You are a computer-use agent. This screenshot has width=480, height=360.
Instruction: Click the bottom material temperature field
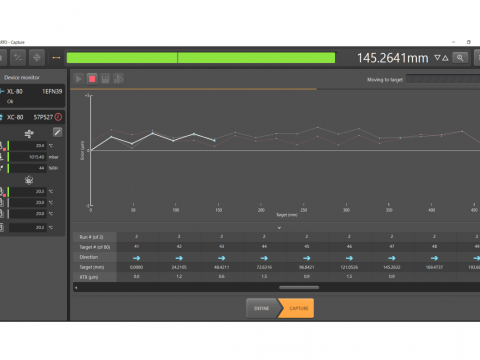click(x=27, y=227)
